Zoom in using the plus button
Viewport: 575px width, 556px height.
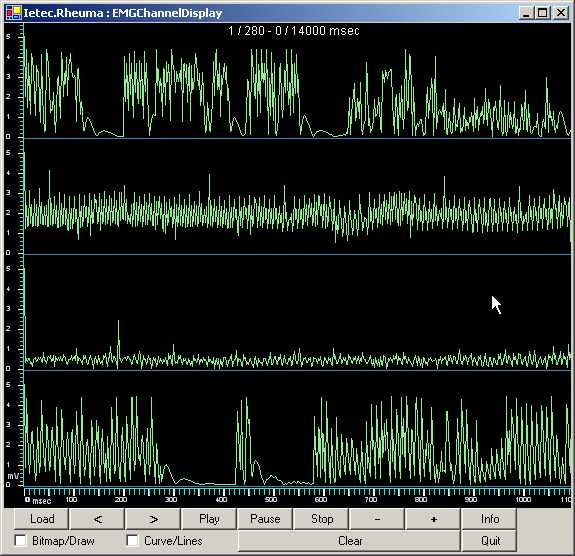433,519
